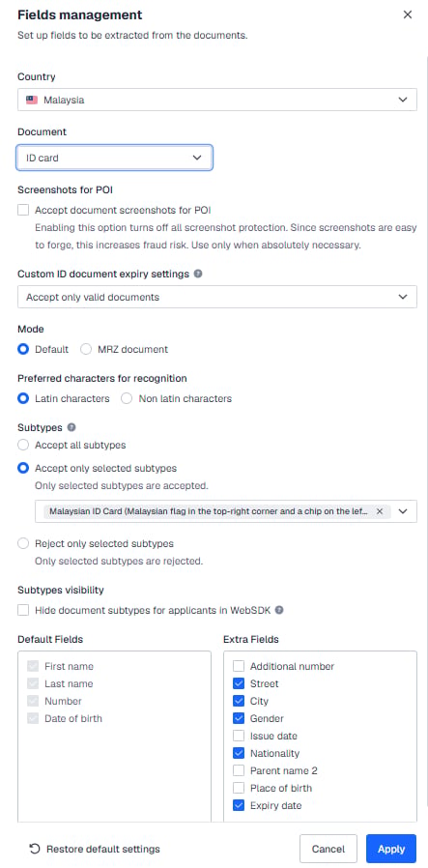Choose Non latin characters option
Image resolution: width=428 pixels, height=868 pixels.
tap(127, 398)
